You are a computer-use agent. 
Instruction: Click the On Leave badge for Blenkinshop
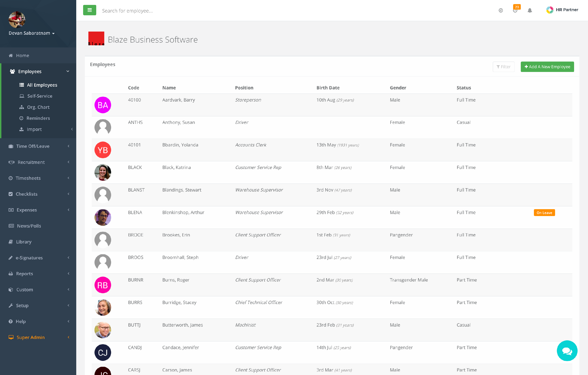544,213
